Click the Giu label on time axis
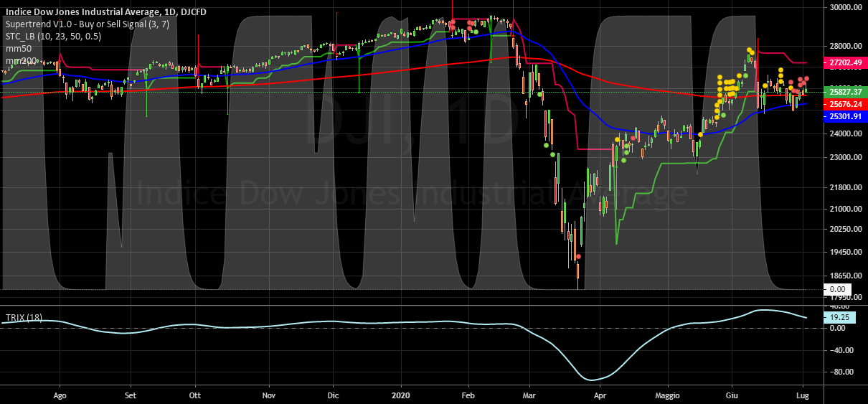 coord(732,395)
